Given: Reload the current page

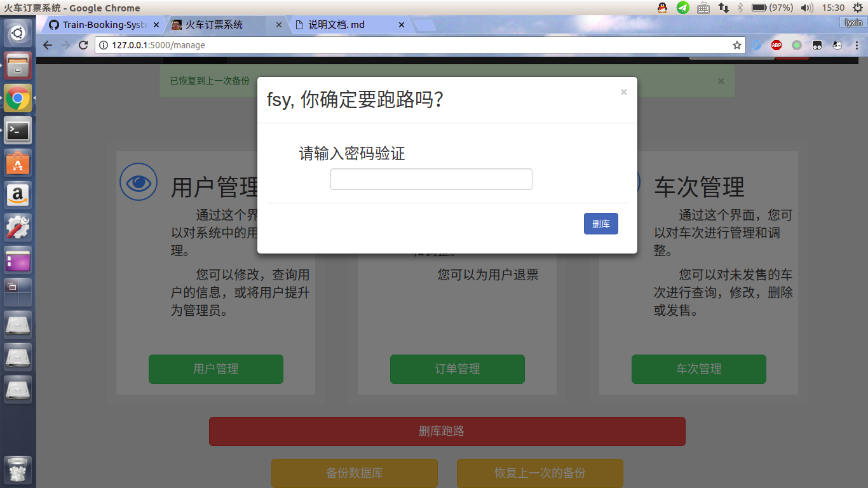Looking at the screenshot, I should click(83, 45).
